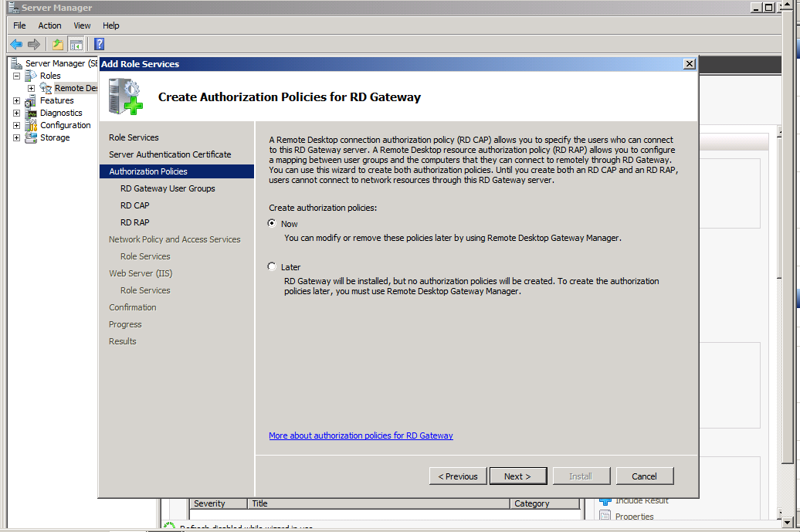Click the Title column header
This screenshot has width=800, height=532.
(x=378, y=503)
